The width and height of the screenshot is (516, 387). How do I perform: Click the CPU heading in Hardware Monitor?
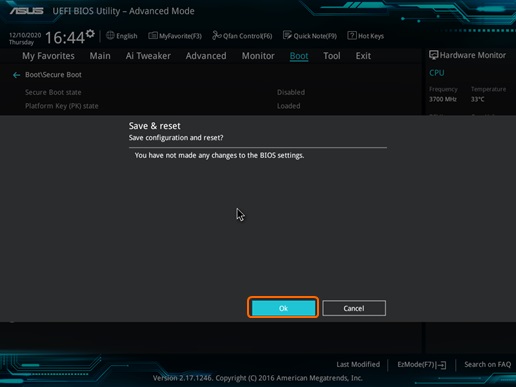pos(437,73)
